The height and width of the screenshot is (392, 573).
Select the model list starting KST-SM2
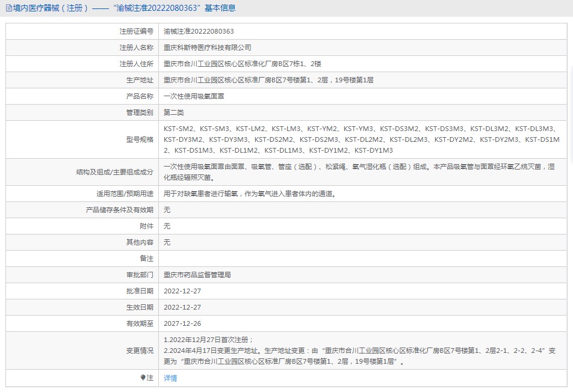[362, 139]
